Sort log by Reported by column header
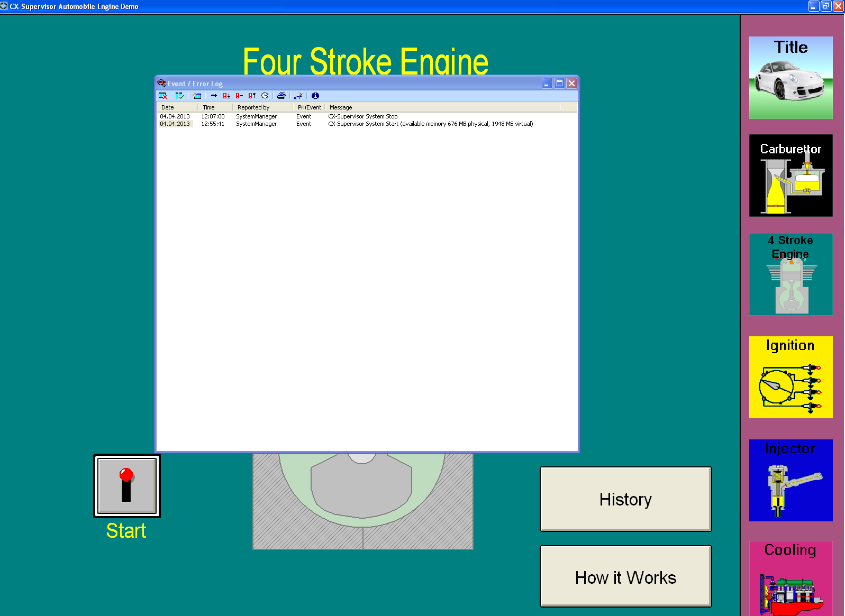The image size is (845, 616). click(x=262, y=107)
